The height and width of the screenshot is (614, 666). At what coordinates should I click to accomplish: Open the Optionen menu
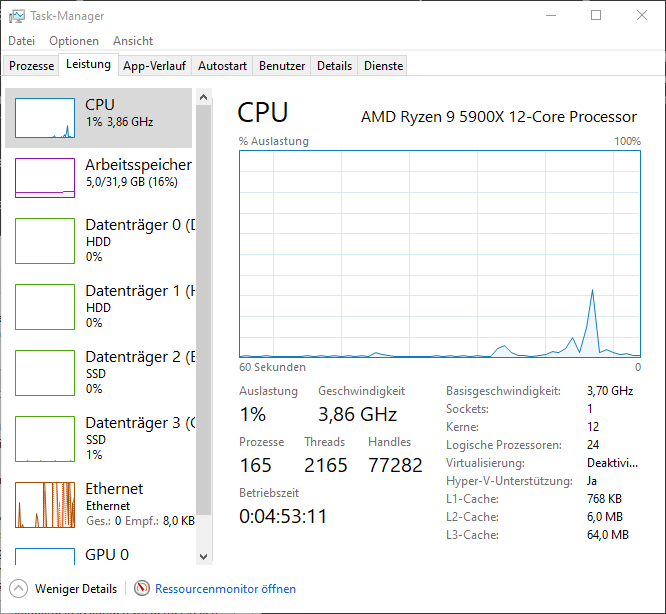tap(74, 41)
